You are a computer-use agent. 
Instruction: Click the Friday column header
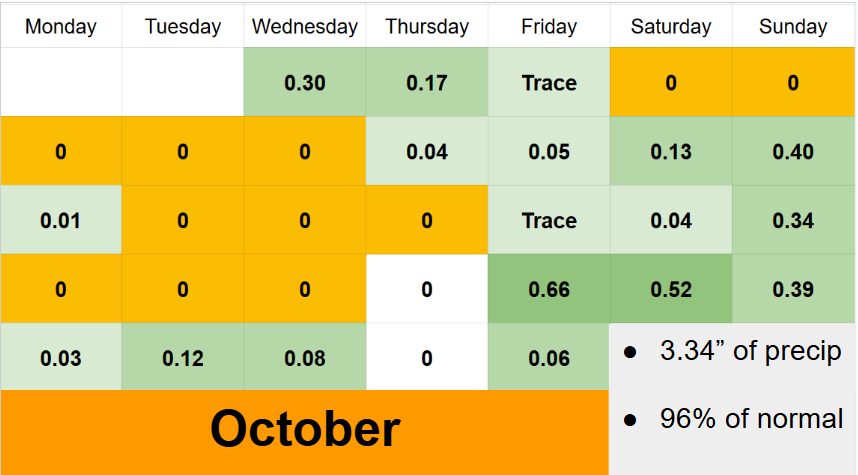point(549,26)
